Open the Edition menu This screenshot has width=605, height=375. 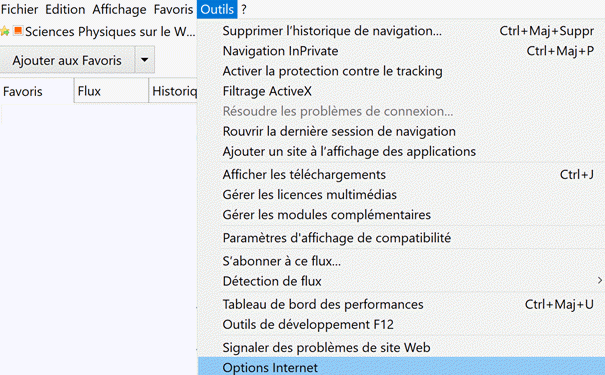pos(65,9)
